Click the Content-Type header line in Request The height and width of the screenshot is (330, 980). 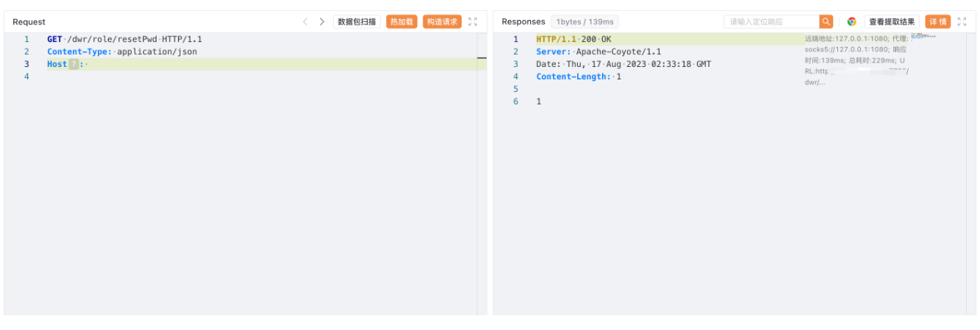coord(122,52)
